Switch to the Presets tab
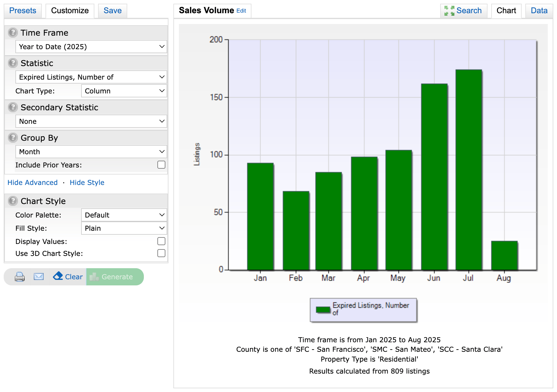The image size is (557, 392). click(23, 11)
